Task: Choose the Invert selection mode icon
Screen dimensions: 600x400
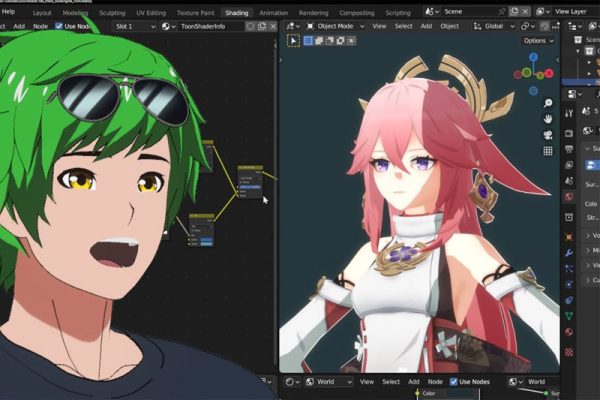Action: click(x=340, y=41)
